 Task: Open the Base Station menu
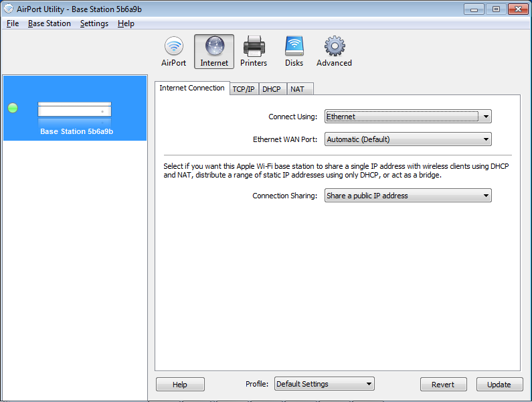(x=50, y=23)
